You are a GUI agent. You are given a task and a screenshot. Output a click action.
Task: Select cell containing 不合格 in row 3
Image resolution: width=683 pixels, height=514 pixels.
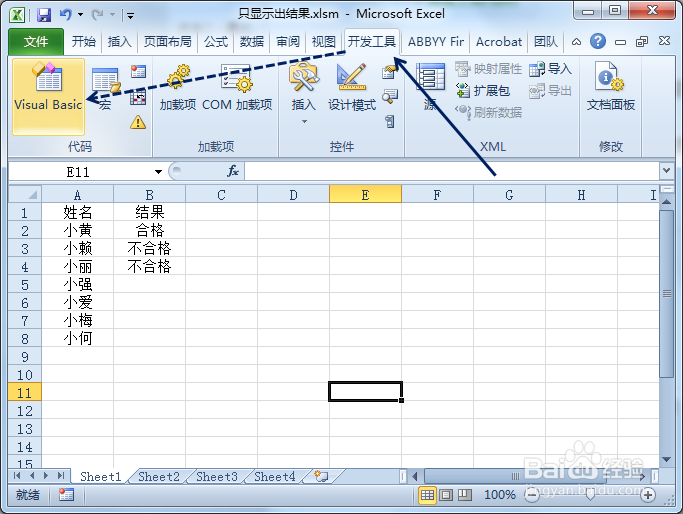pos(149,248)
